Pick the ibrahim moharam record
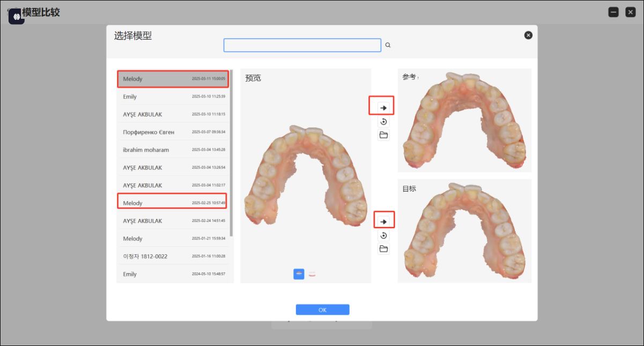The image size is (644, 346). (x=172, y=150)
